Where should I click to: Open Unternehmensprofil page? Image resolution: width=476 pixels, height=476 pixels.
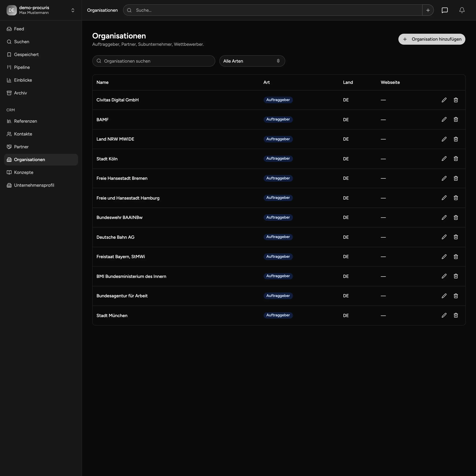click(41, 185)
